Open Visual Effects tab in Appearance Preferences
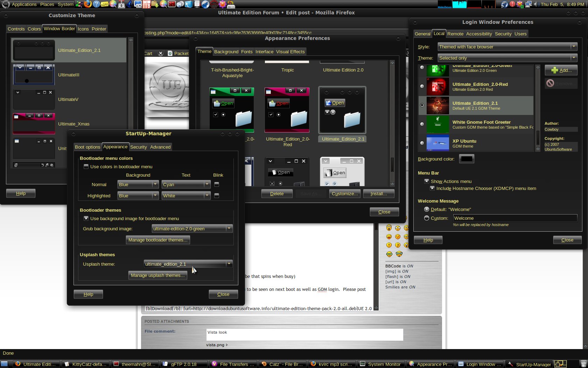 click(290, 52)
